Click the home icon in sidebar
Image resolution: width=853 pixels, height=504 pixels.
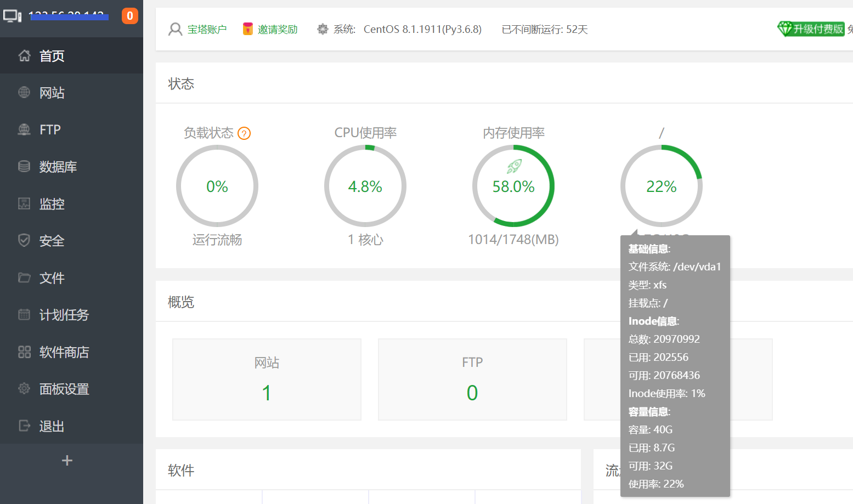pos(24,55)
